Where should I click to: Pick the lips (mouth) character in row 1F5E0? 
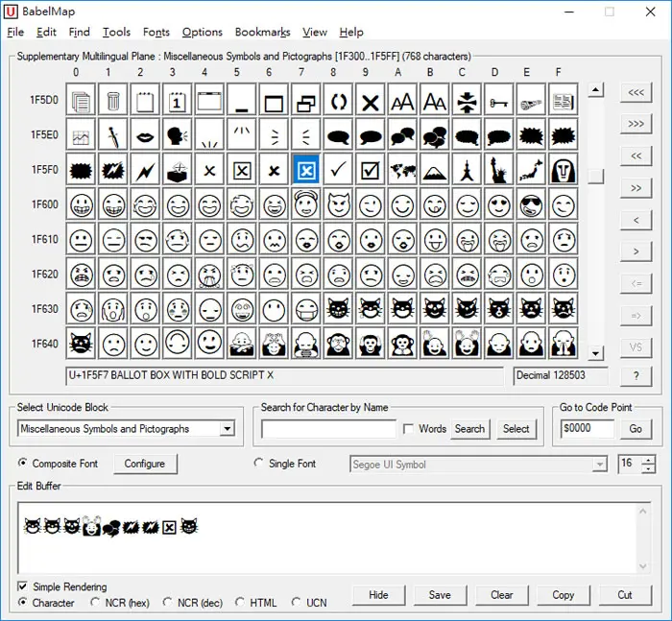pyautogui.click(x=145, y=135)
